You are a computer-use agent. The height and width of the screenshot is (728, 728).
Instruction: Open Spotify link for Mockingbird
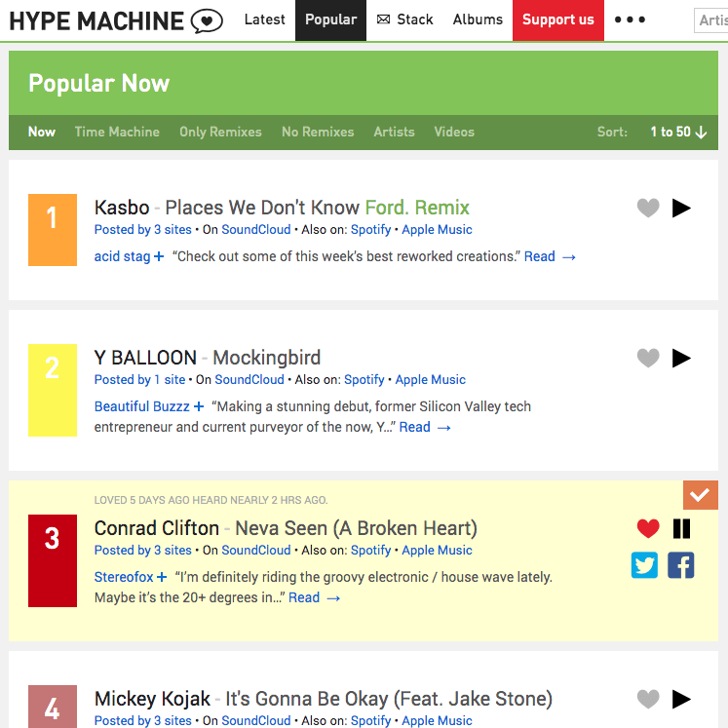[x=364, y=379]
